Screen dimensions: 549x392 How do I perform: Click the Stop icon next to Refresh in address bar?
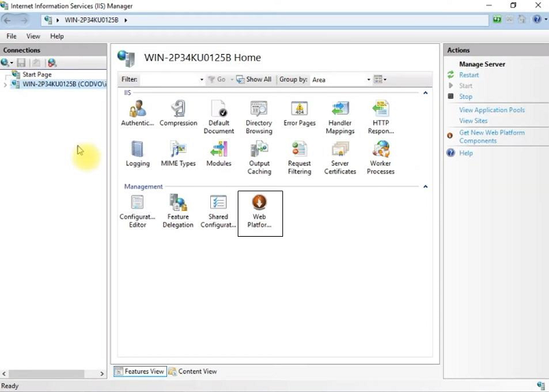point(510,20)
